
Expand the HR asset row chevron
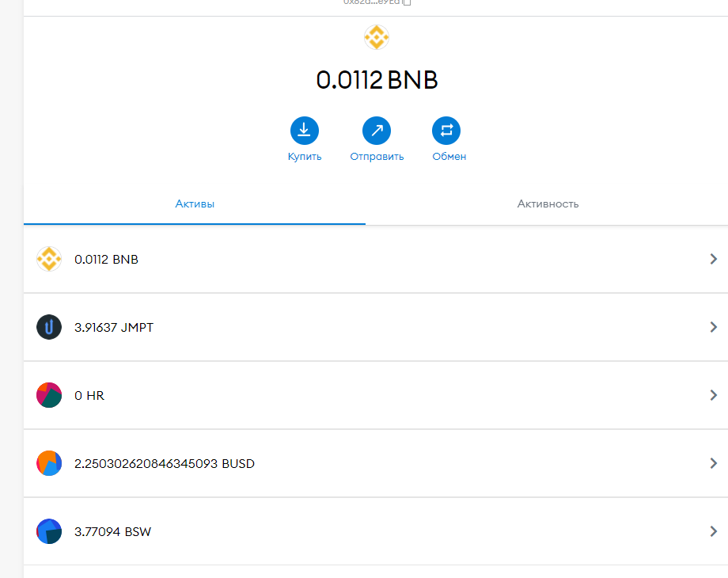[x=714, y=395]
